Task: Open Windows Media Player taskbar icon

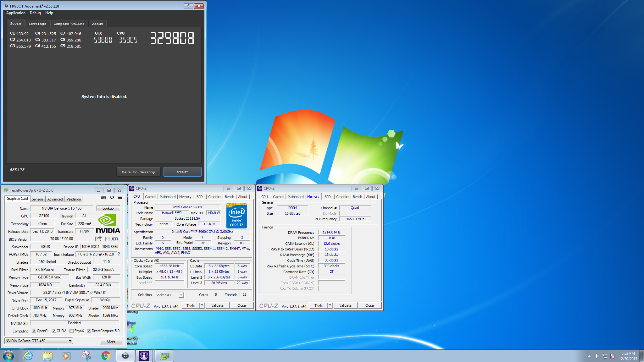Action: [66, 356]
